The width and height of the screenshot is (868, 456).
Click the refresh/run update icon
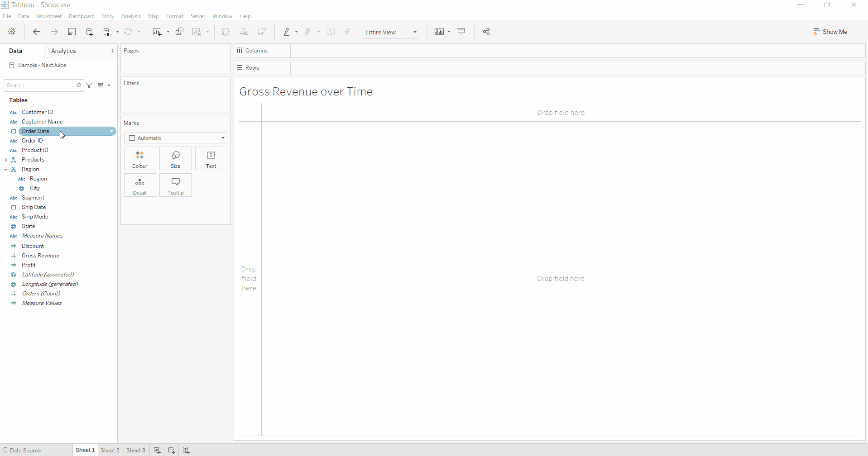click(x=128, y=32)
